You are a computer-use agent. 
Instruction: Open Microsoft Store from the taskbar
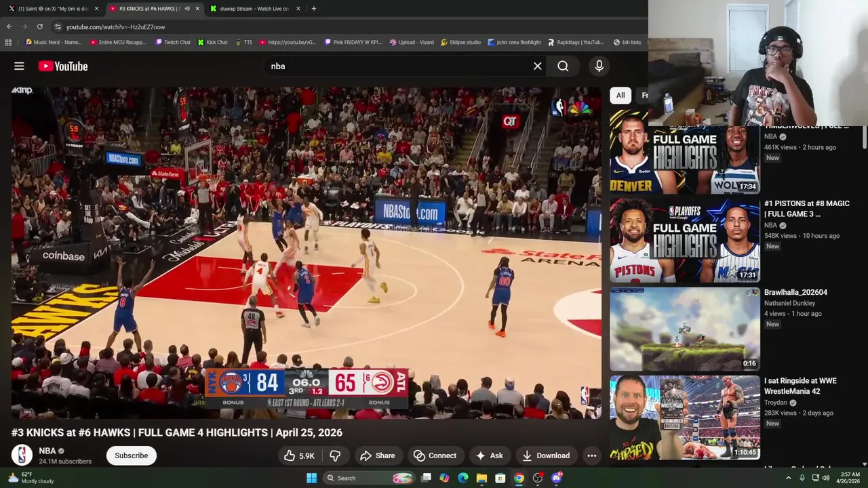pyautogui.click(x=500, y=478)
